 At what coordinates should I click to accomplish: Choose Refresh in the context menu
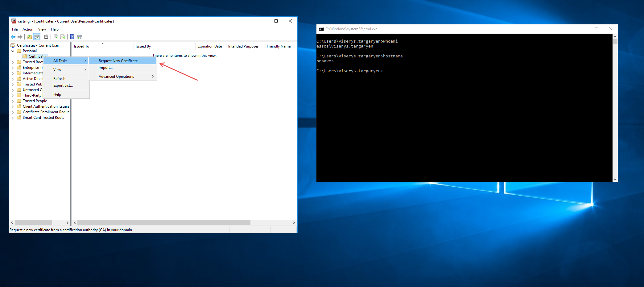[66, 79]
